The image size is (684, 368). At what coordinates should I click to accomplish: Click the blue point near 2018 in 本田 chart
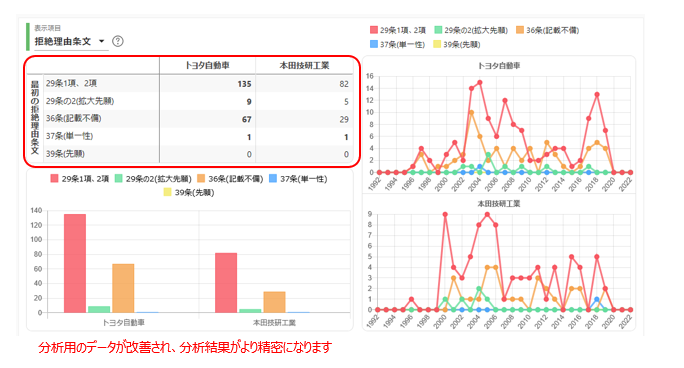coord(596,299)
